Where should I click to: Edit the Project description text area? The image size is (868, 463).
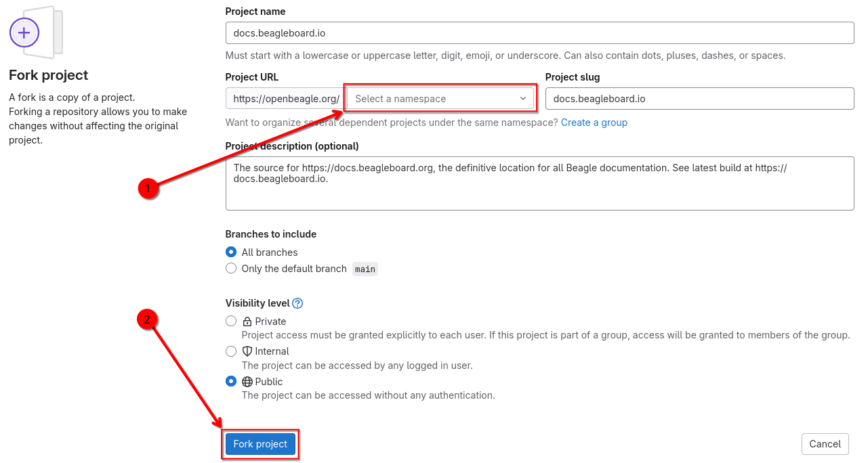point(539,183)
